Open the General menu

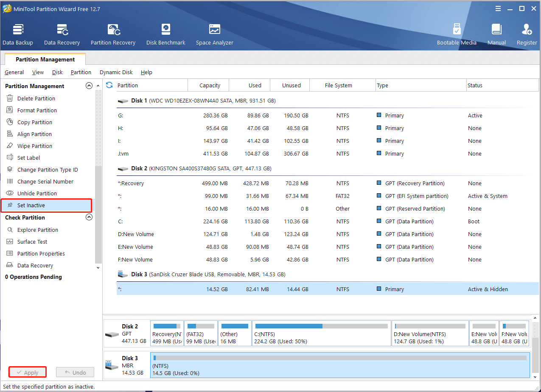(14, 72)
